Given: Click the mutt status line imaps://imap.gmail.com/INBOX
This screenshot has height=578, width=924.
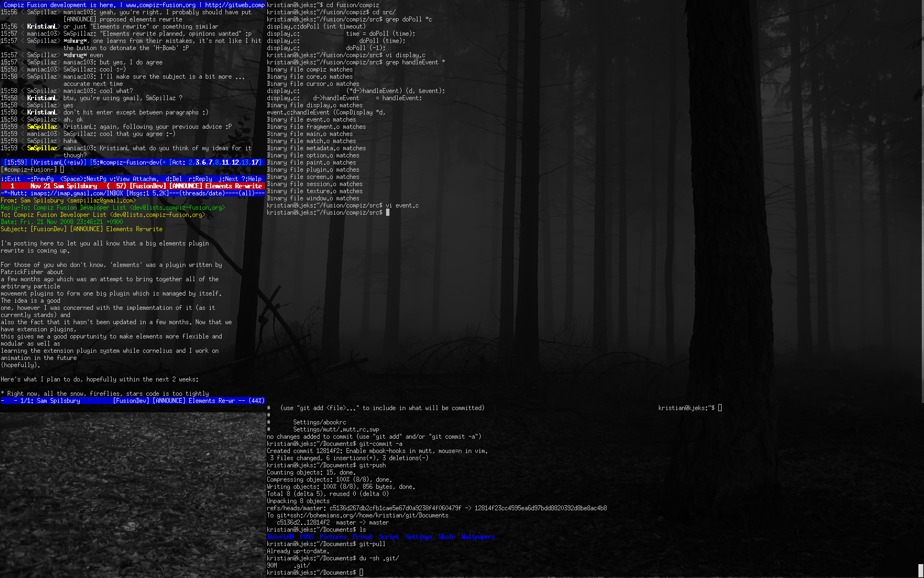Looking at the screenshot, I should coord(133,193).
